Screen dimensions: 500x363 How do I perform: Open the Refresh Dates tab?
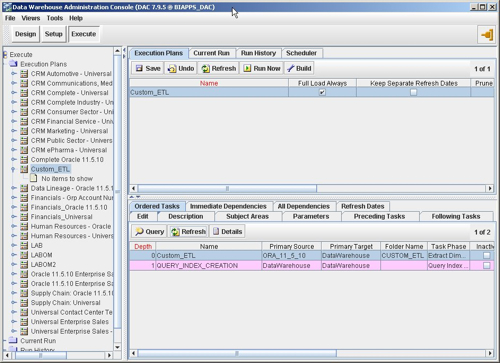point(363,206)
